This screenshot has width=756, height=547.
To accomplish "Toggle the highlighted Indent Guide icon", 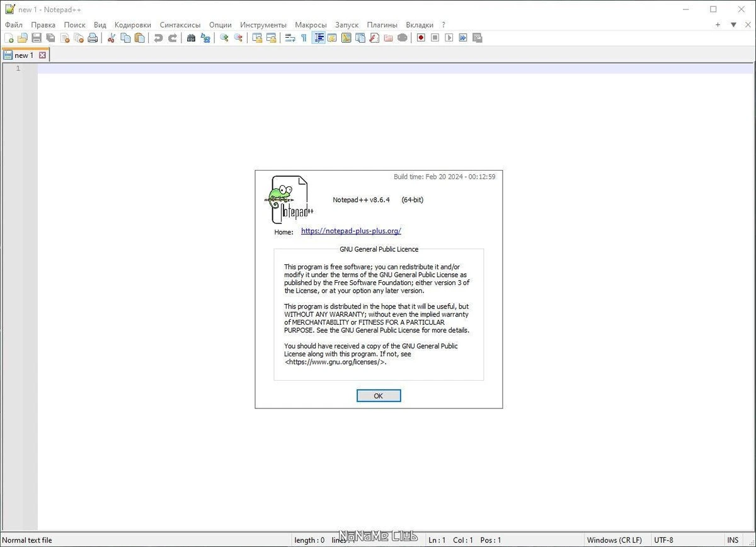I will pyautogui.click(x=318, y=38).
